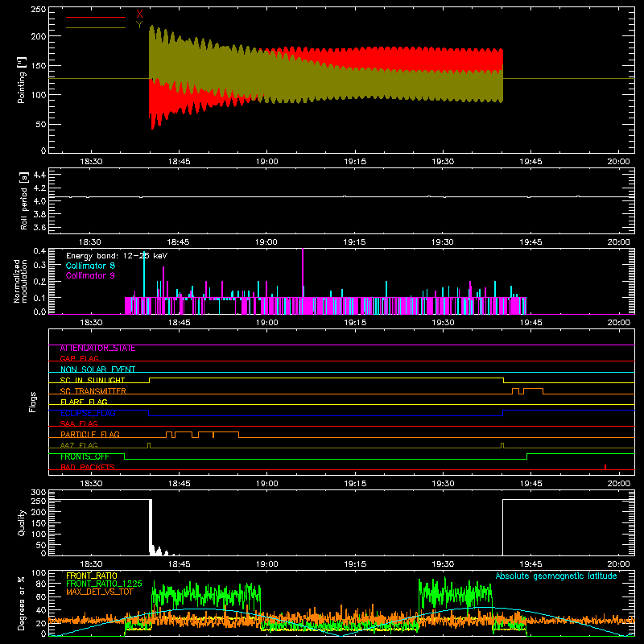Click the Flags axis title
This screenshot has width=644, height=644.
click(33, 402)
